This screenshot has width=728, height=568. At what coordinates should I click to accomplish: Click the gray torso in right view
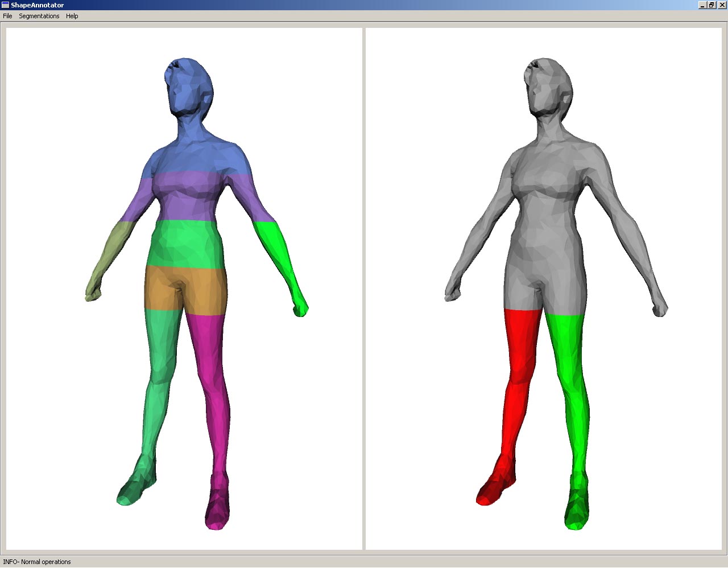pyautogui.click(x=546, y=228)
